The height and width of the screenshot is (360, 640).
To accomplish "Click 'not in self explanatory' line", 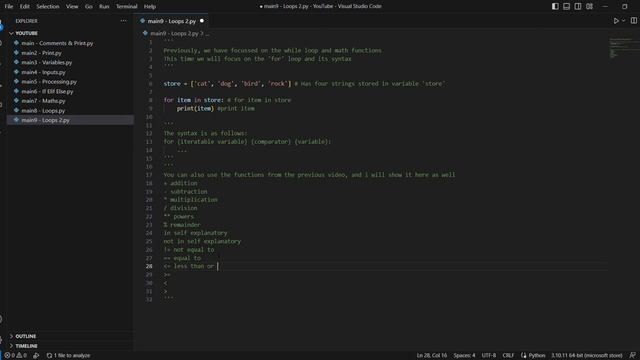I will coord(202,241).
